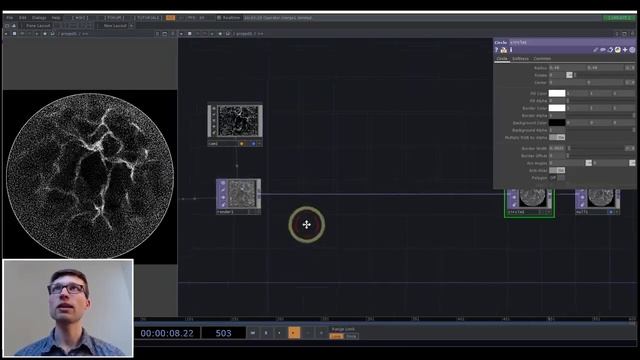Toggle Multiply RGB by Alpha switch

pos(557,138)
